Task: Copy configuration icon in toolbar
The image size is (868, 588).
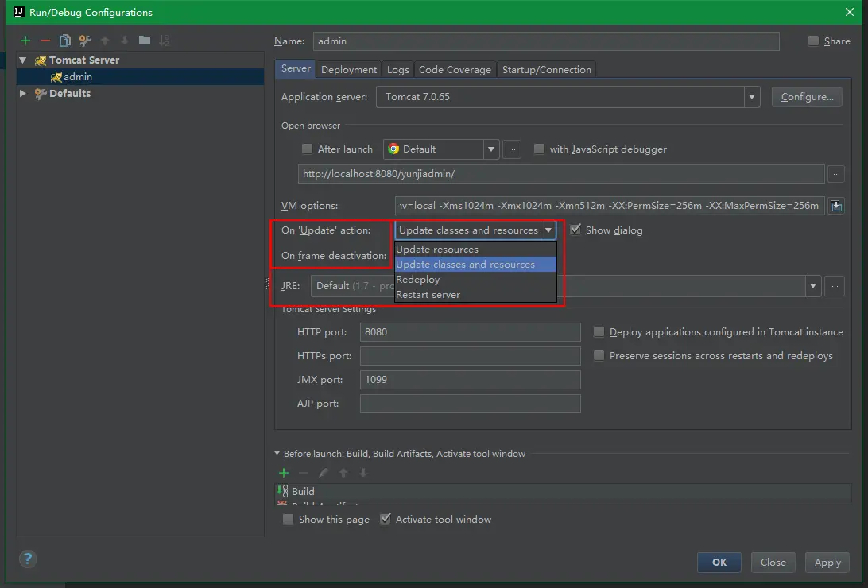Action: pyautogui.click(x=64, y=41)
